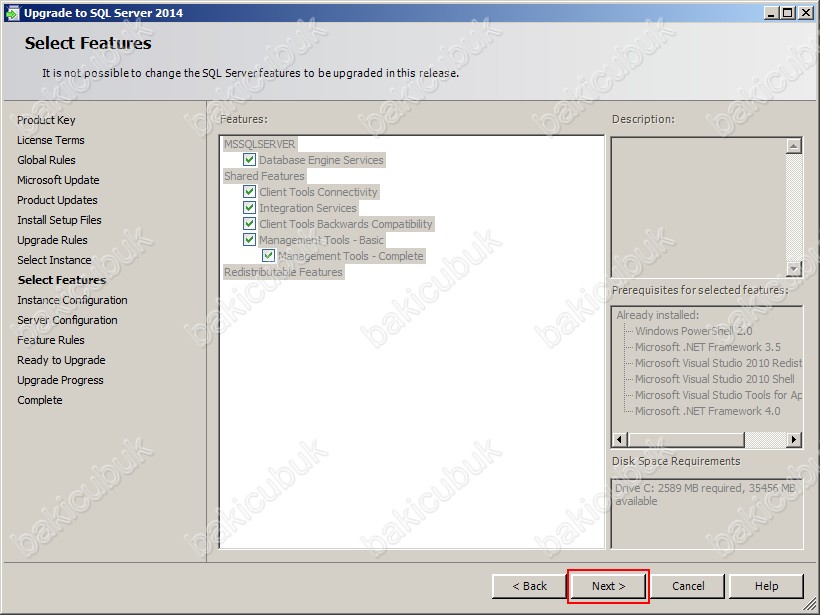Minimize the Upgrade to SQL Server window
The height and width of the screenshot is (615, 820).
coord(770,13)
